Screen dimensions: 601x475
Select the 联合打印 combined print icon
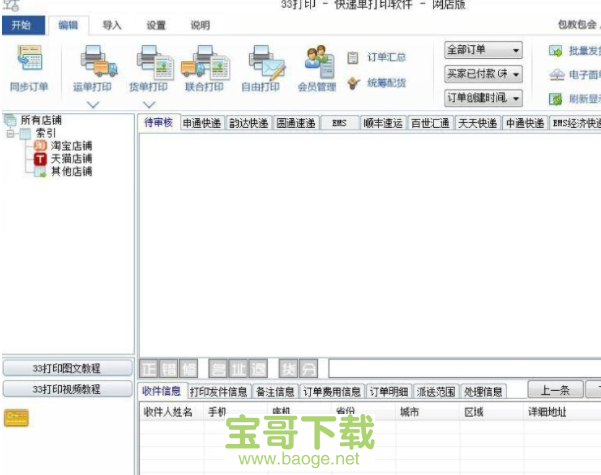(205, 62)
